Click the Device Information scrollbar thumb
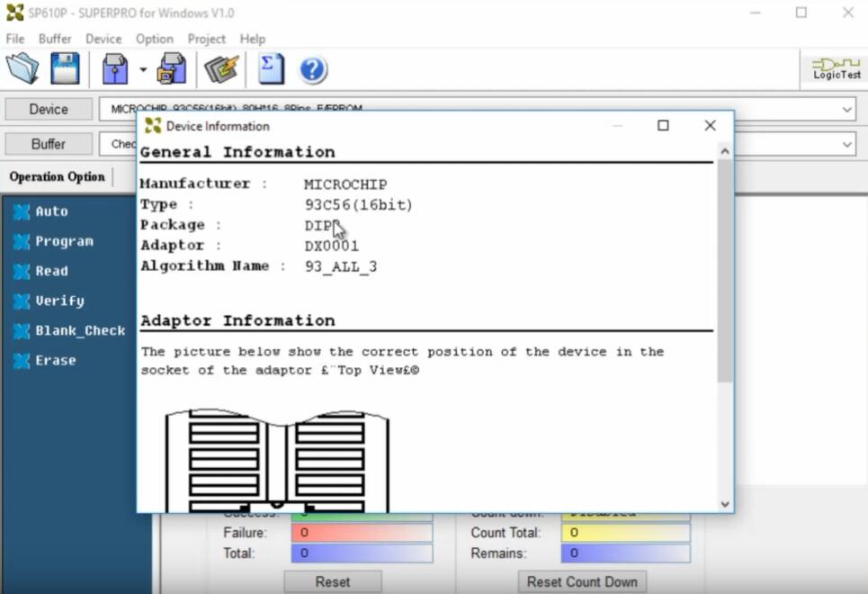The width and height of the screenshot is (868, 594). 725,270
